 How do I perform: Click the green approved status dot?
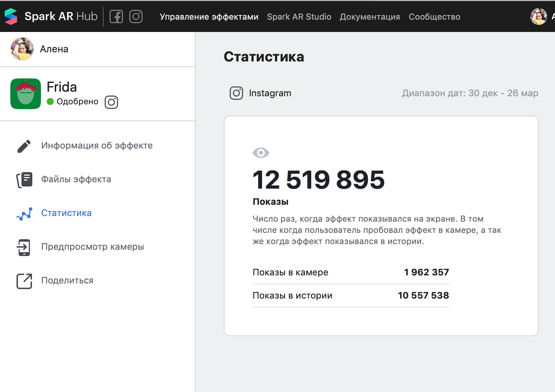pos(50,102)
